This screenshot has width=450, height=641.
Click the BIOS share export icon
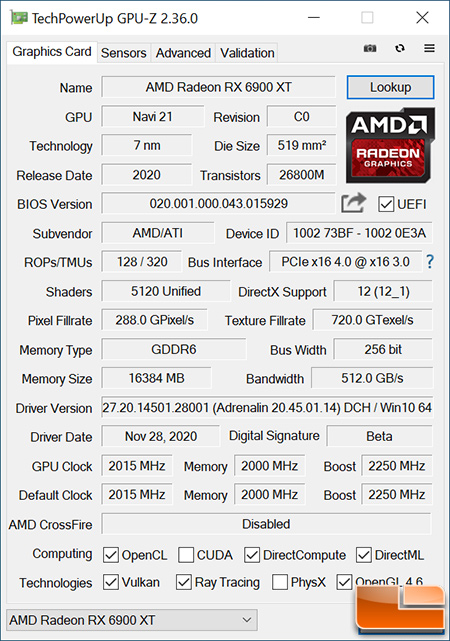(x=354, y=203)
